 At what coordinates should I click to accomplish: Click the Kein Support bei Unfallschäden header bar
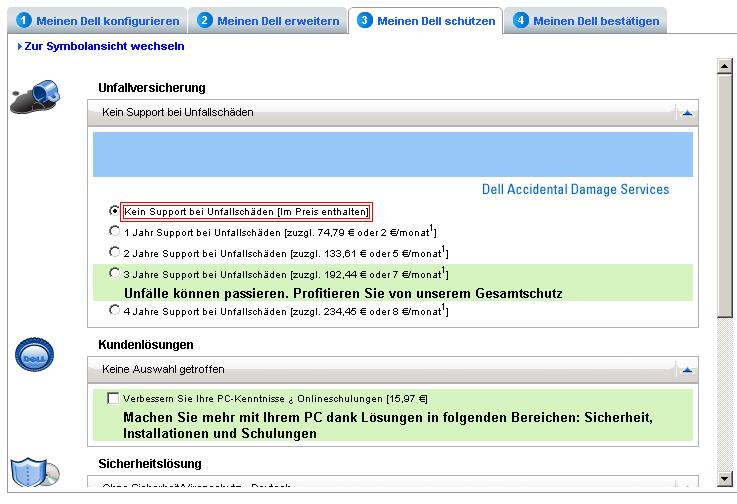tap(392, 113)
